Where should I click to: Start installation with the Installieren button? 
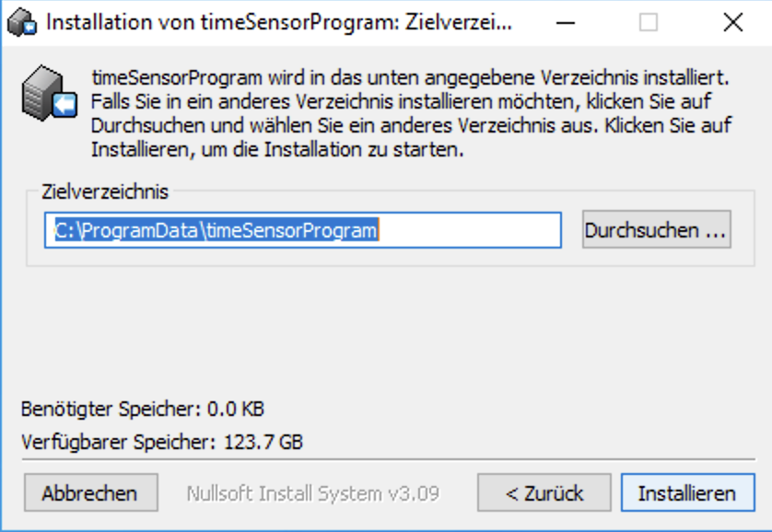[x=688, y=492]
